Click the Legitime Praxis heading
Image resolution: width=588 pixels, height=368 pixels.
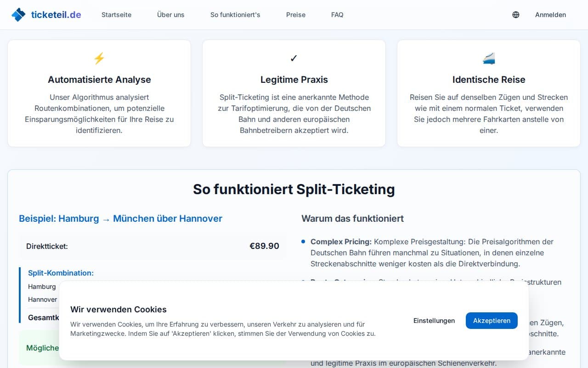(x=294, y=80)
